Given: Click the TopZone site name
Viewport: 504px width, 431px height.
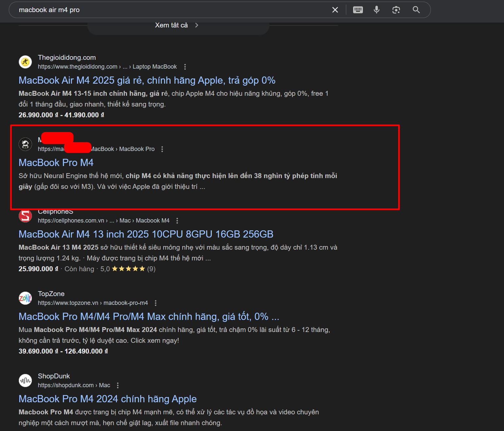Looking at the screenshot, I should point(51,294).
